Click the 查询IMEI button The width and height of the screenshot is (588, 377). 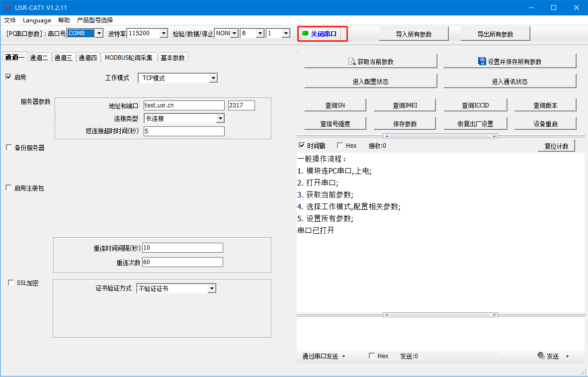click(x=405, y=105)
